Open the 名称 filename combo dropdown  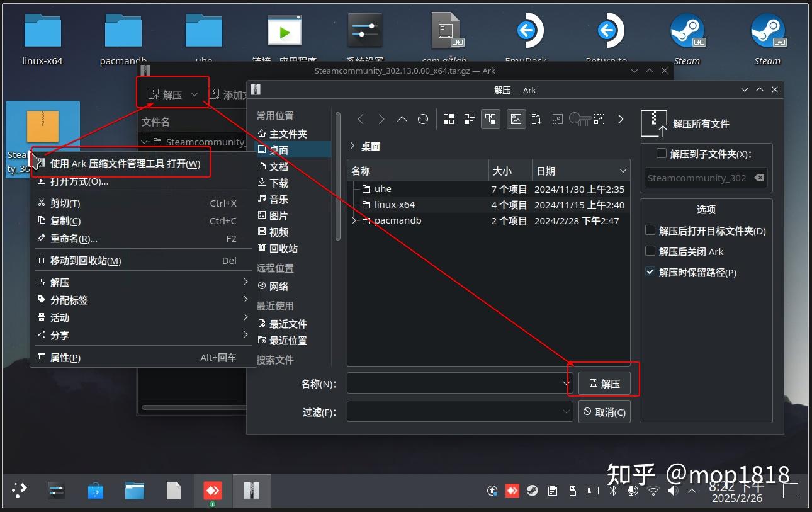pyautogui.click(x=565, y=383)
